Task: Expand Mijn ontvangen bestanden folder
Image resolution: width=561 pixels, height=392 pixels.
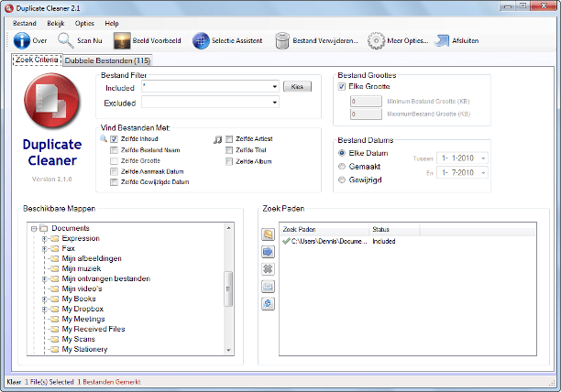Action: 45,278
